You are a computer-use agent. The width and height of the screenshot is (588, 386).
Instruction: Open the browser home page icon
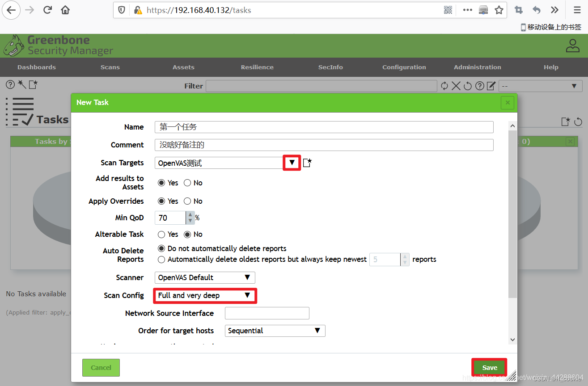click(x=65, y=10)
